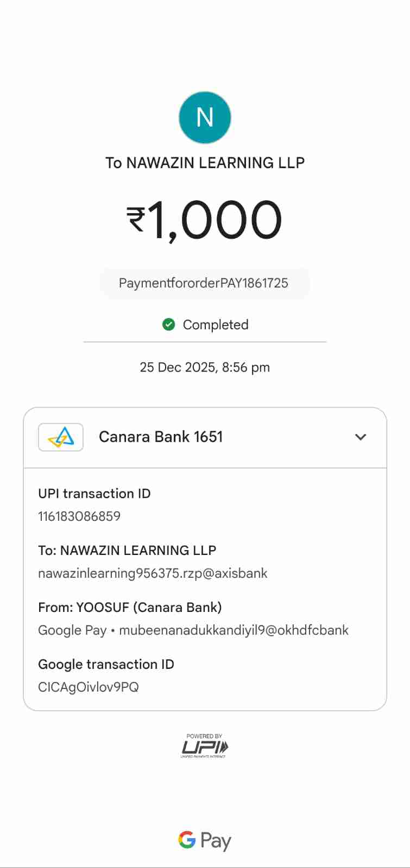Image resolution: width=410 pixels, height=868 pixels.
Task: Click the Completed status text
Action: tap(216, 325)
